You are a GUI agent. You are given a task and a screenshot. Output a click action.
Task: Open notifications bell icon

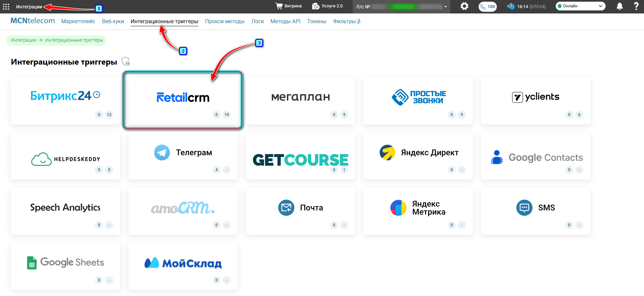coord(620,6)
